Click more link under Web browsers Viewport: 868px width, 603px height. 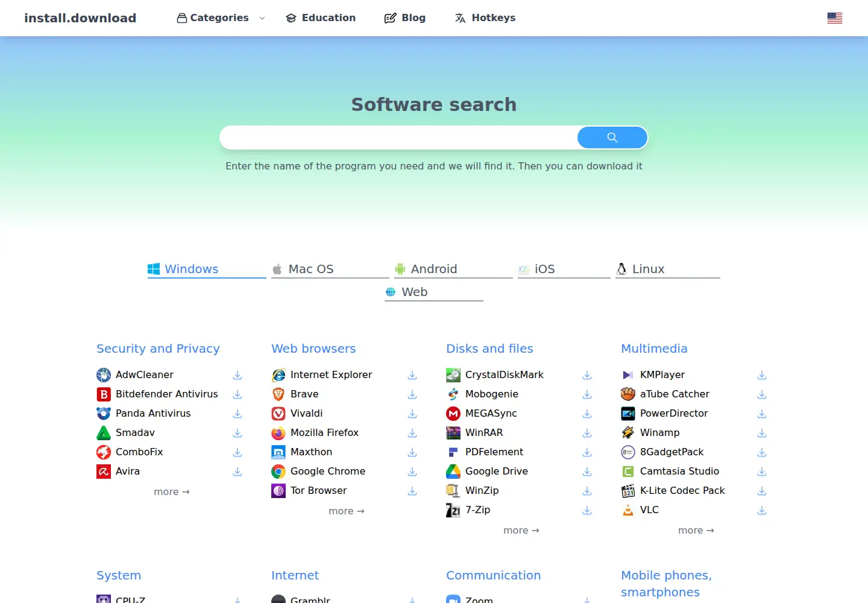click(347, 511)
